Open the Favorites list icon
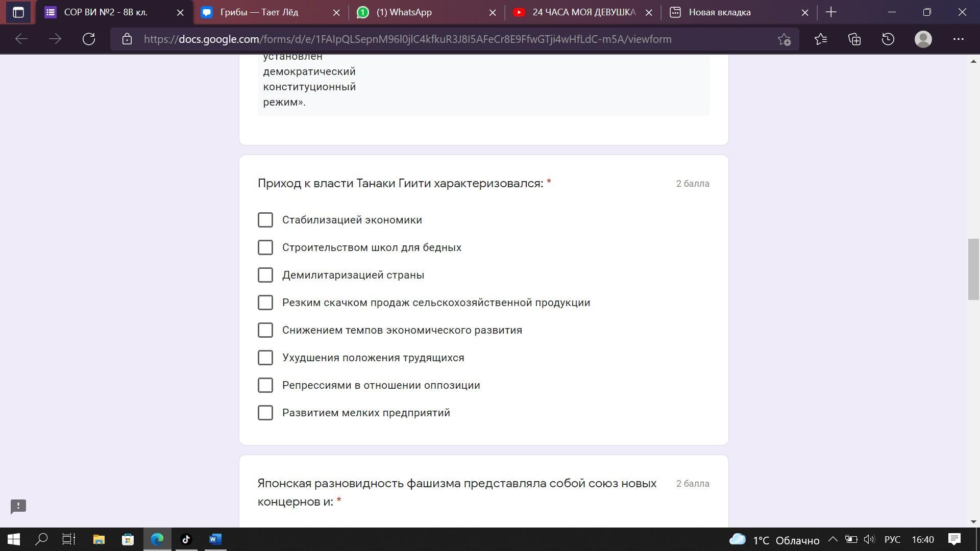980x551 pixels. pos(820,39)
